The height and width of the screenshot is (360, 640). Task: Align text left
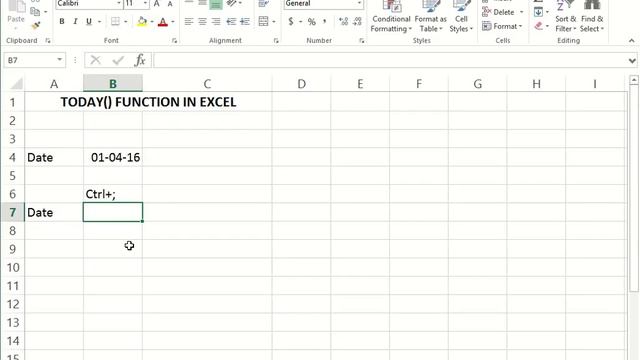pos(189,21)
